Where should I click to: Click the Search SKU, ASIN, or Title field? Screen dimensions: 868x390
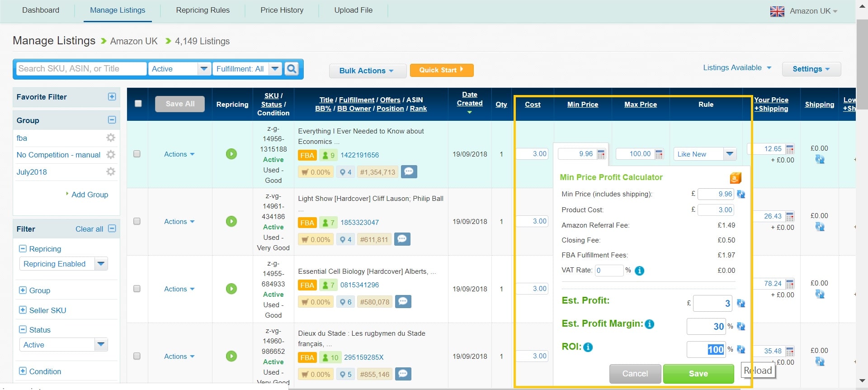pos(81,69)
